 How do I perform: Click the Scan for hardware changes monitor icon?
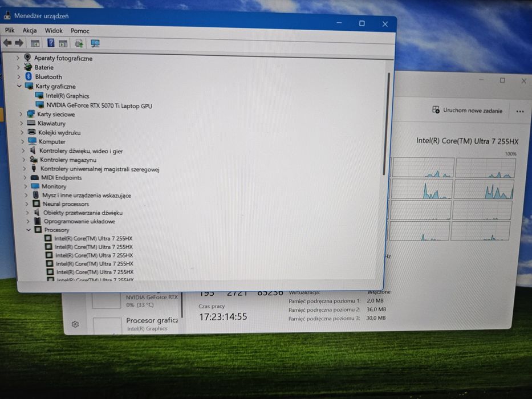(95, 43)
